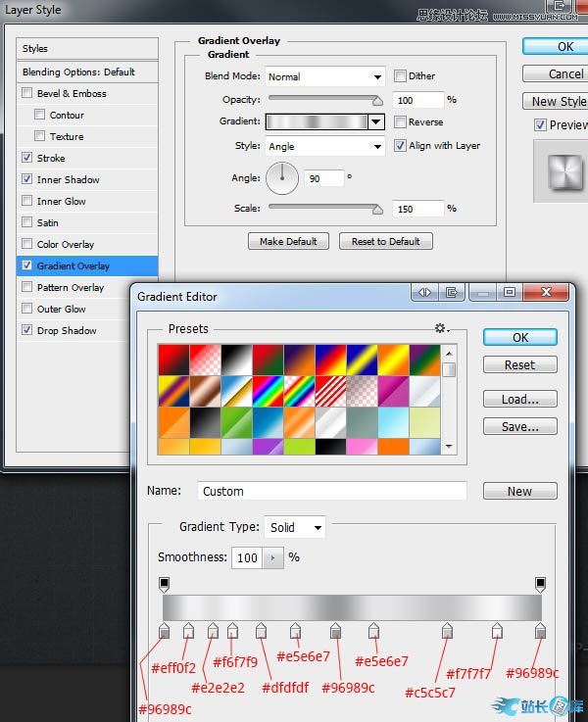
Task: Click Make Default button
Action: click(288, 241)
